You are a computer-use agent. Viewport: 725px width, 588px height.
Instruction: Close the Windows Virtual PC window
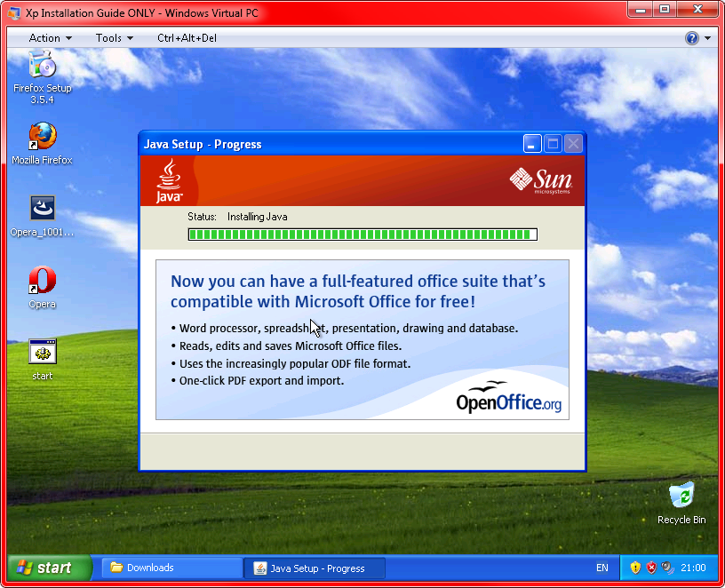(698, 9)
